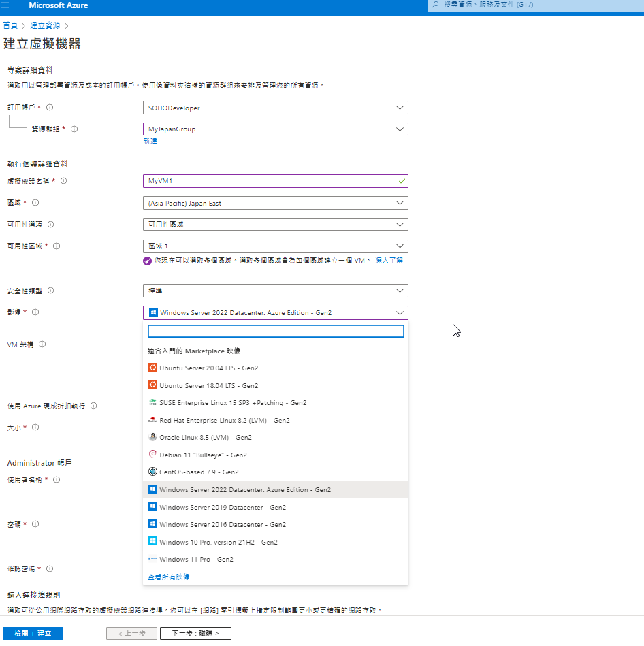Click the MyVM1 name input field
The height and width of the screenshot is (646, 644).
[275, 181]
